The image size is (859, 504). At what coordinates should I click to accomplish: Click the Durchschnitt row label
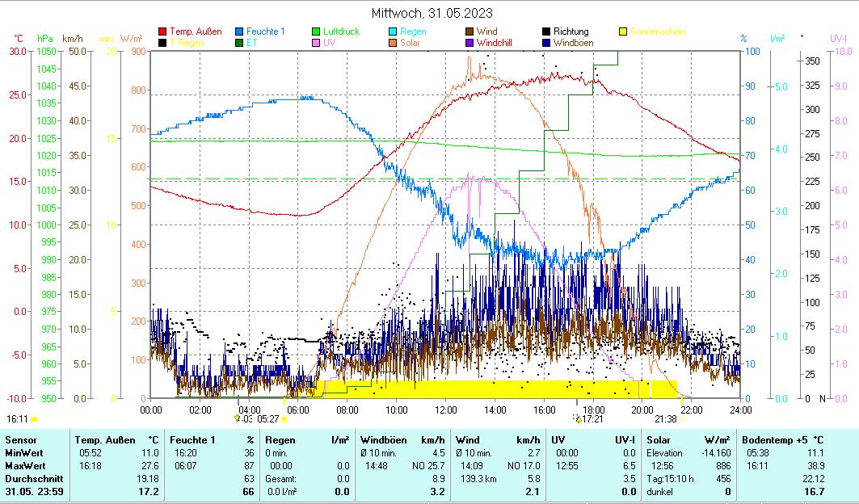[x=34, y=479]
